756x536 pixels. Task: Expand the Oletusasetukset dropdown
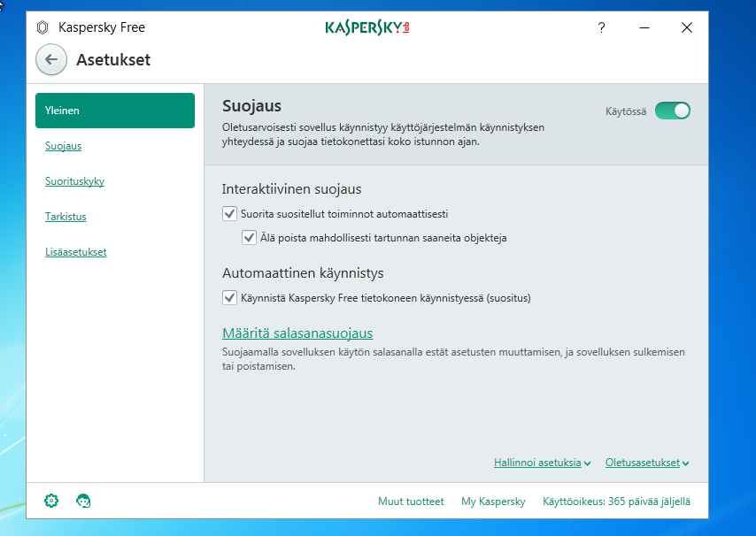[x=647, y=463]
